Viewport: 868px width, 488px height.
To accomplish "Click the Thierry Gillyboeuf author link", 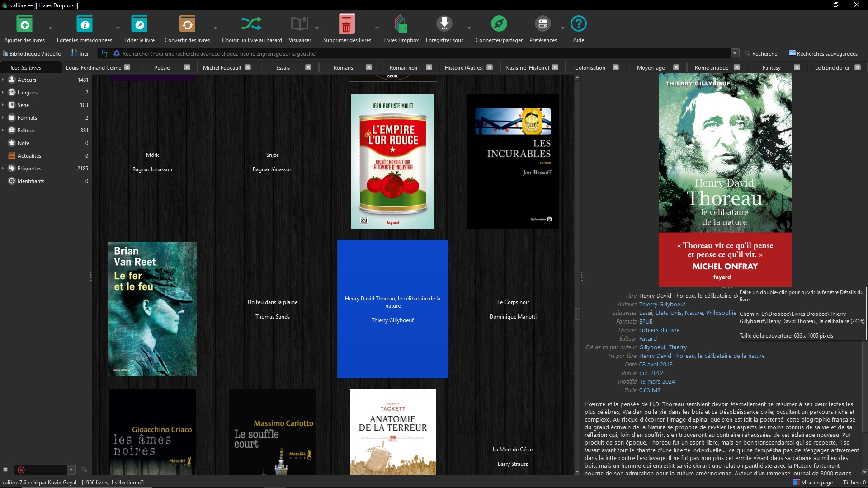I will (x=662, y=304).
